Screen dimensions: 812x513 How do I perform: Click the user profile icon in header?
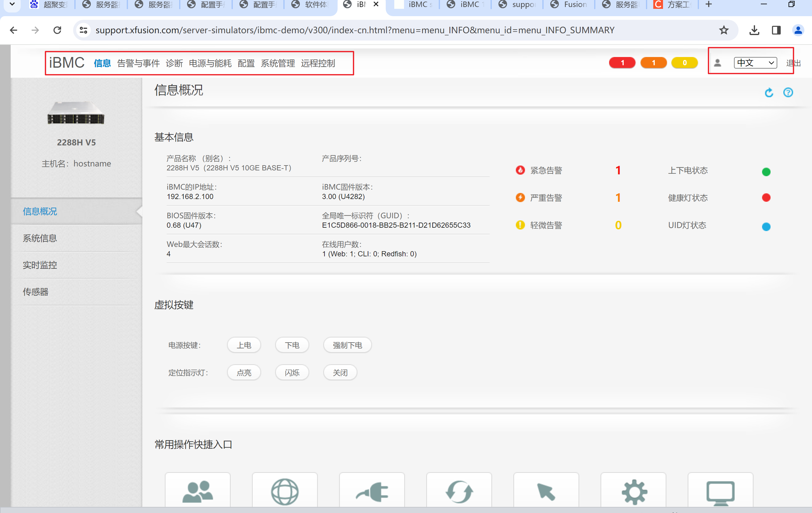717,63
